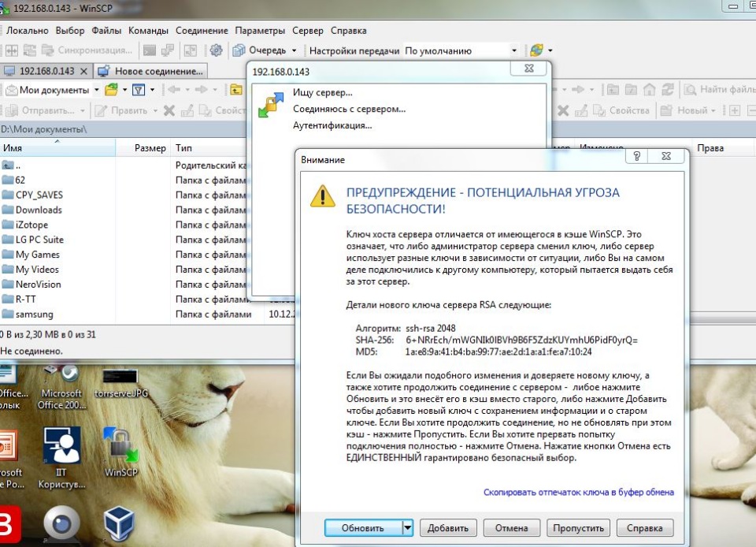This screenshot has width=756, height=547.
Task: Open the Команды menu
Action: [148, 31]
